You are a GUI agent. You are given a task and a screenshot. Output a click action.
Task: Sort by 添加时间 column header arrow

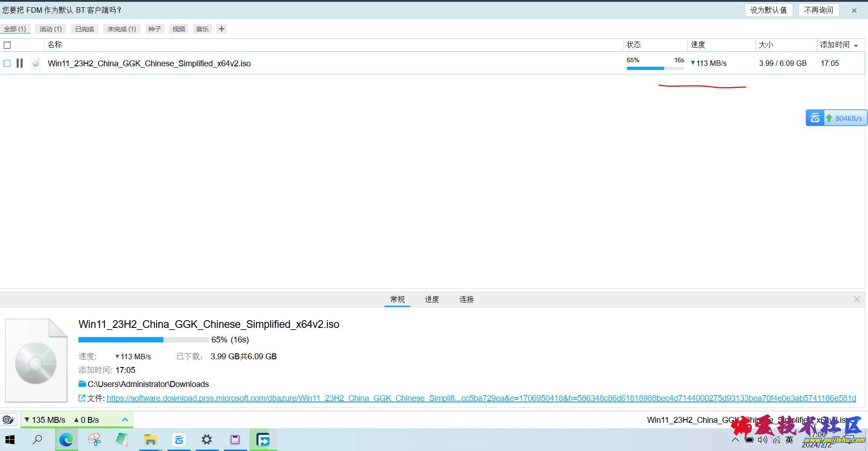856,45
